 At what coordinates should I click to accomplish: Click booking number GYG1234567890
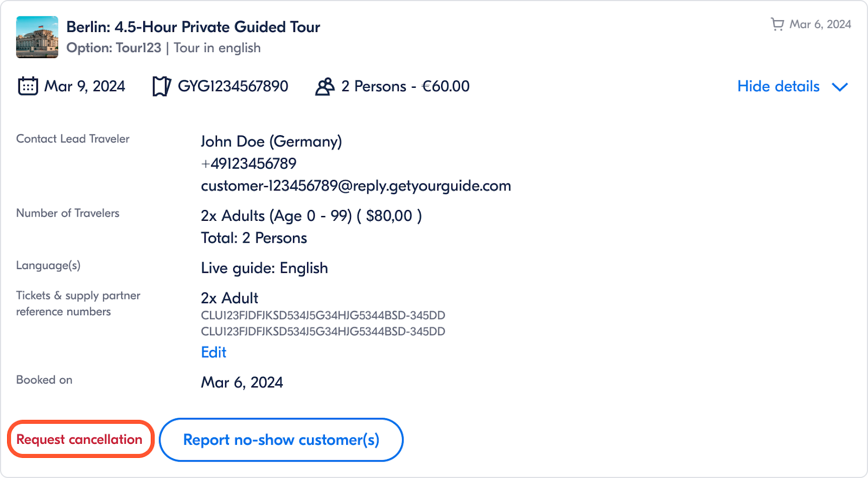pos(233,86)
